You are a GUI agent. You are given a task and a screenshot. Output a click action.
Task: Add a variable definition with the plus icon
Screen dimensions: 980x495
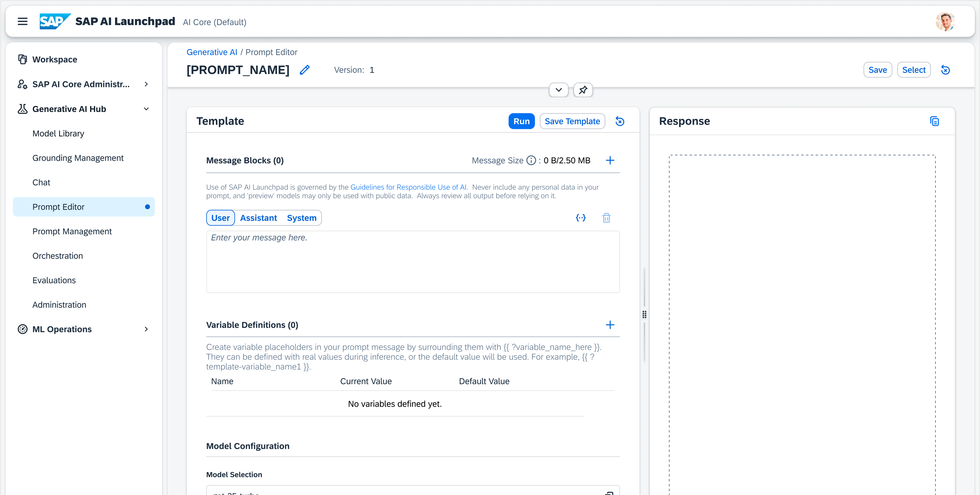[x=610, y=325]
